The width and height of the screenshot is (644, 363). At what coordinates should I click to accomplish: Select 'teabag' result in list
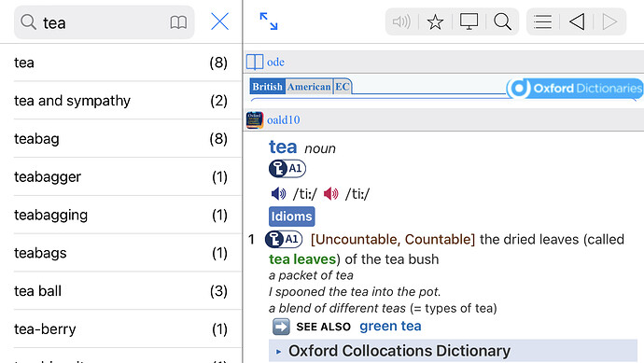pos(120,139)
